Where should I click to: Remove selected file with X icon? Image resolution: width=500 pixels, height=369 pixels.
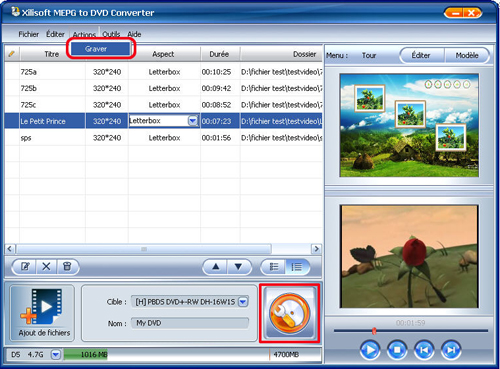pos(46,267)
